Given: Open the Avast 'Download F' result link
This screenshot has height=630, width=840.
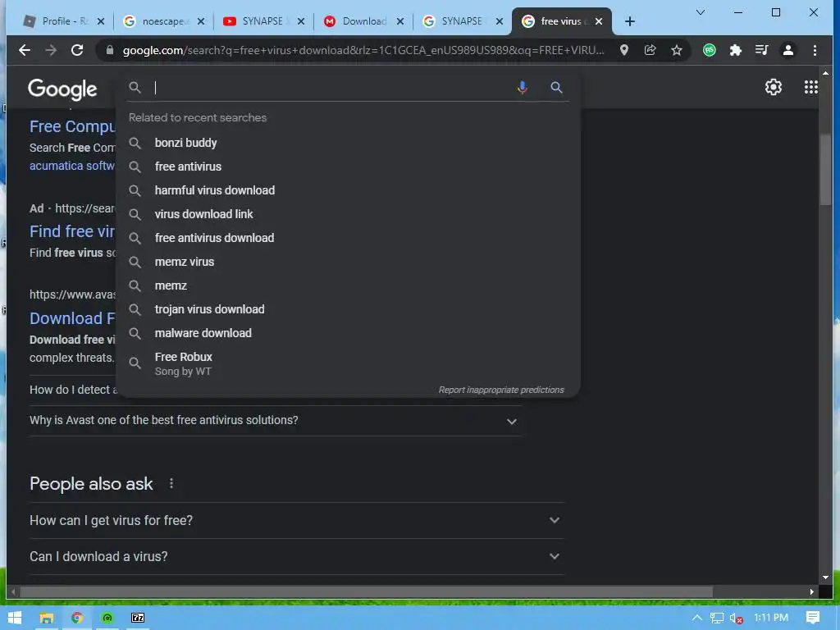Looking at the screenshot, I should pos(72,318).
